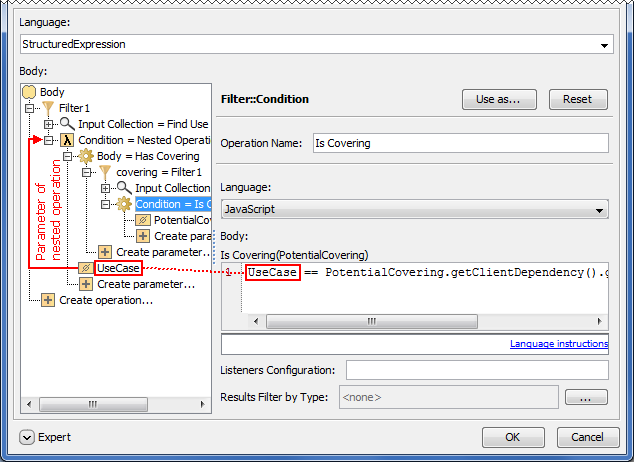Collapse the Condition = Nested Operation node
The height and width of the screenshot is (462, 634).
coord(49,140)
